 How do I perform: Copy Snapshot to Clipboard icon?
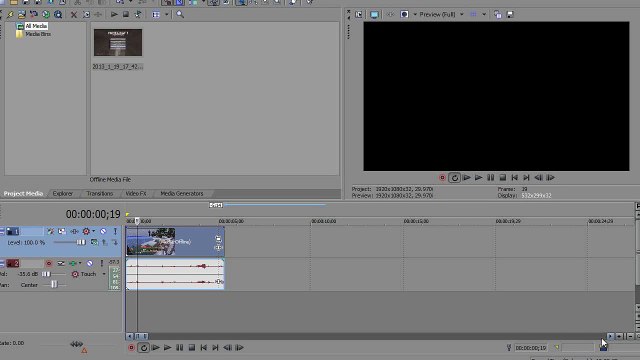(x=498, y=15)
